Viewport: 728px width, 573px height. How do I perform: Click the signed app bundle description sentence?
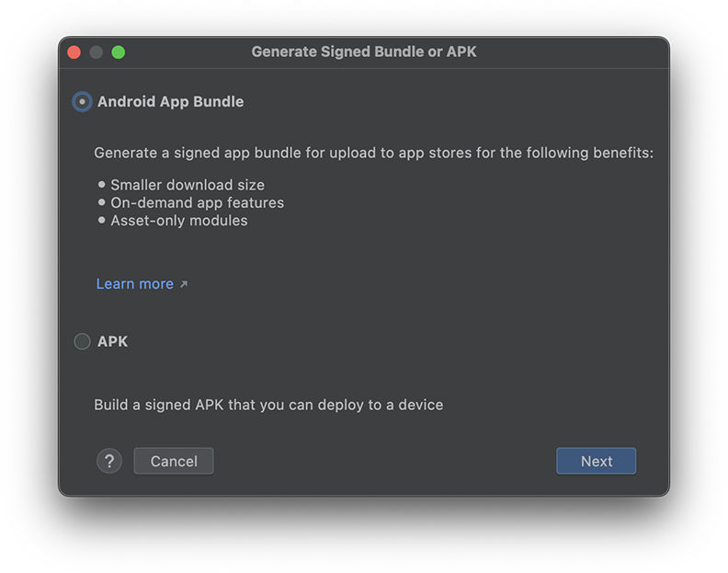tap(373, 153)
